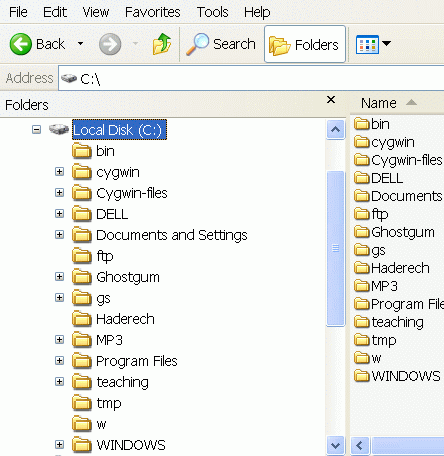444x456 pixels.
Task: Click the Haderech folder icon in file list
Action: (x=362, y=268)
